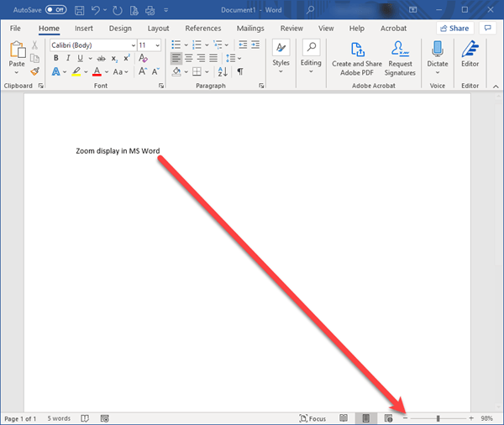Screen dimensions: 504x425
Task: Click the Save icon in title bar
Action: point(79,10)
